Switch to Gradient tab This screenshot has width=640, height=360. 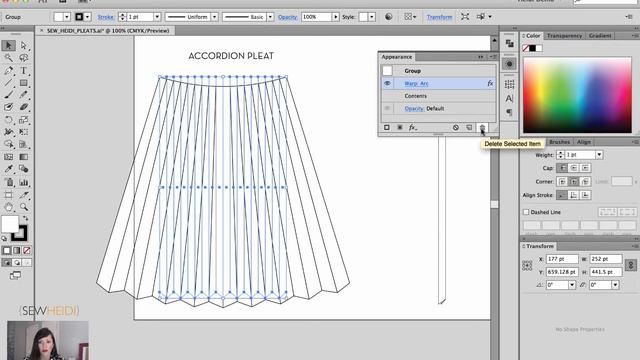pos(600,36)
